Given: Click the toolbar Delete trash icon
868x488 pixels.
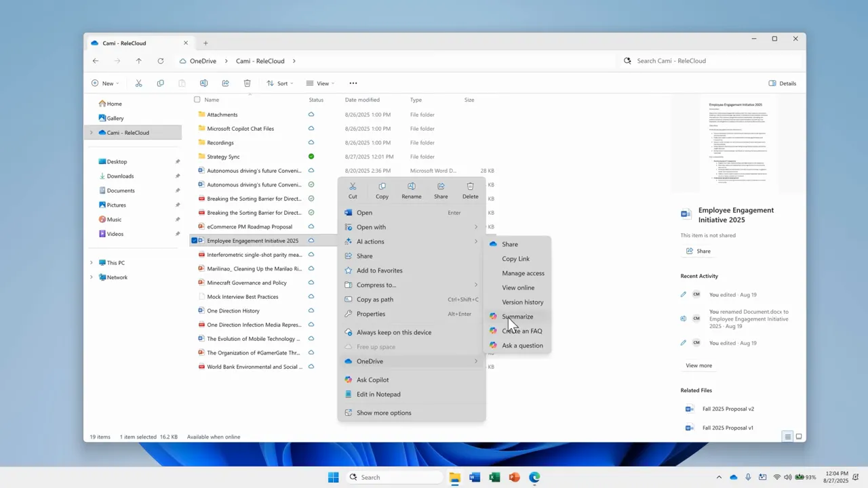Looking at the screenshot, I should (247, 83).
